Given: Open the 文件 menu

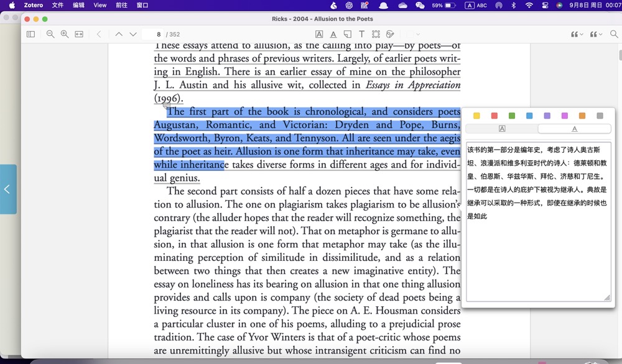Looking at the screenshot, I should (x=57, y=5).
